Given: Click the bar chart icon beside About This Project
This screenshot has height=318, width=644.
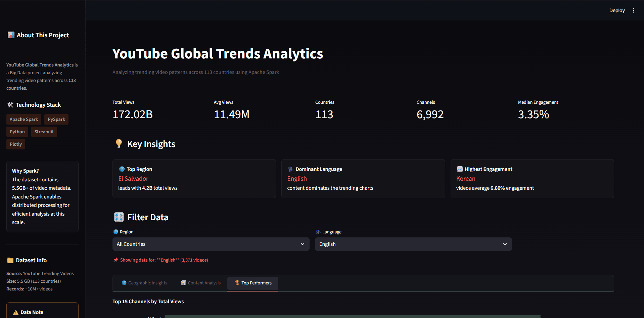Looking at the screenshot, I should (x=10, y=35).
